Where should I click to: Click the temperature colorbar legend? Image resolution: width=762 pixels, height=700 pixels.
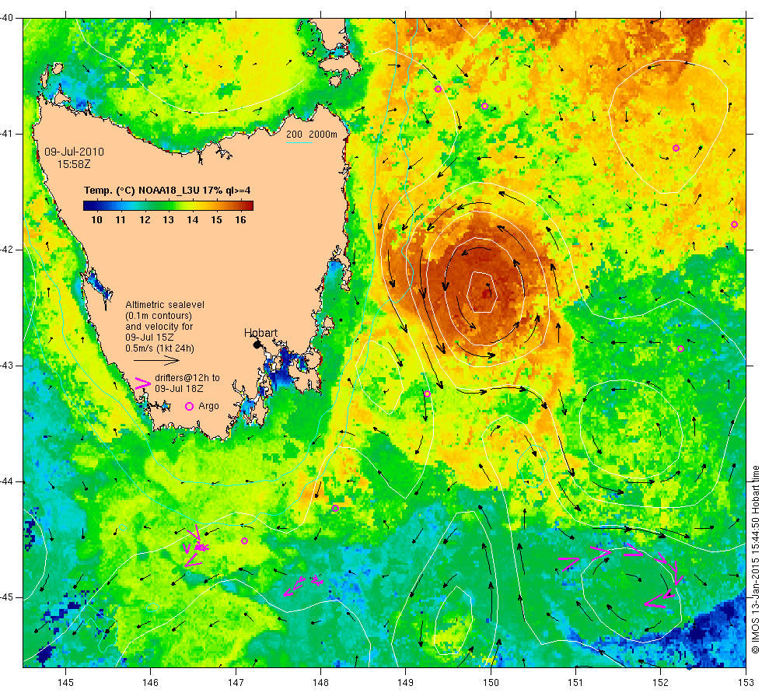pos(168,205)
